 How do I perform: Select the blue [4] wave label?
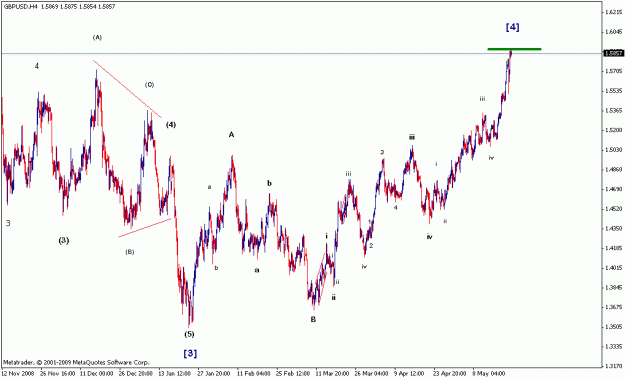tap(512, 27)
